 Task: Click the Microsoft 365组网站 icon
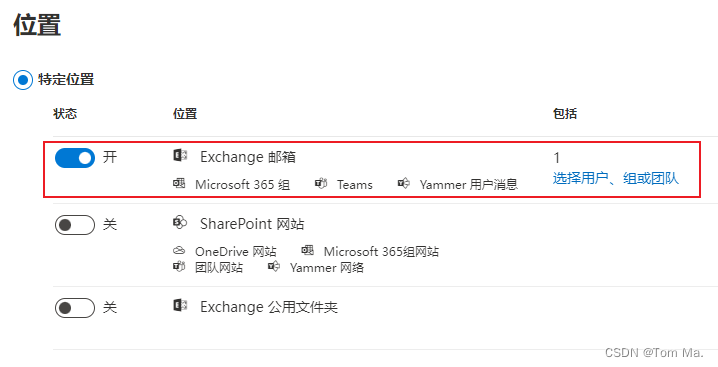tap(308, 251)
